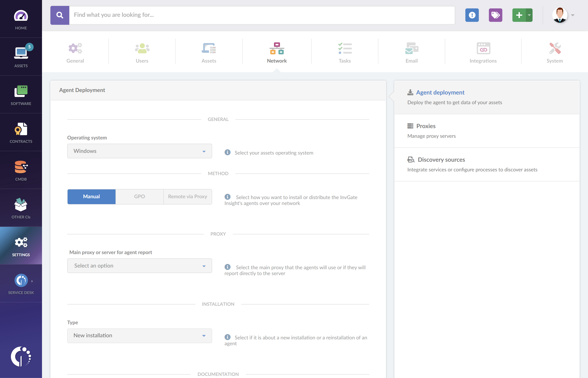Open the Software section icon
This screenshot has height=378, width=588.
pos(21,91)
